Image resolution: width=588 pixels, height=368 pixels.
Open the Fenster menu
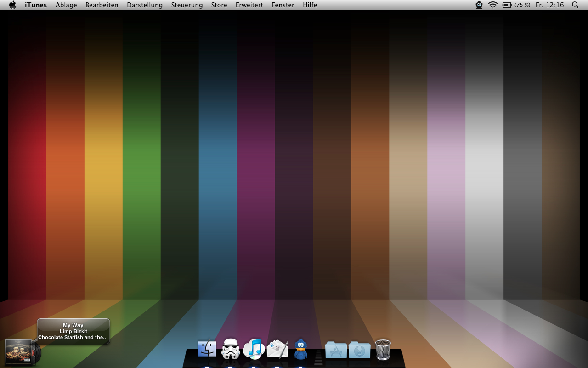tap(283, 5)
